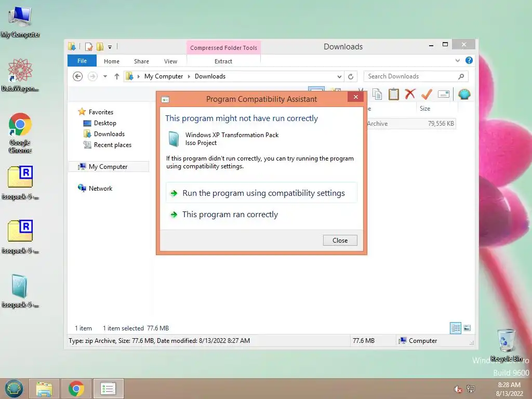Sort by the Size column header
The width and height of the screenshot is (532, 399).
click(437, 108)
